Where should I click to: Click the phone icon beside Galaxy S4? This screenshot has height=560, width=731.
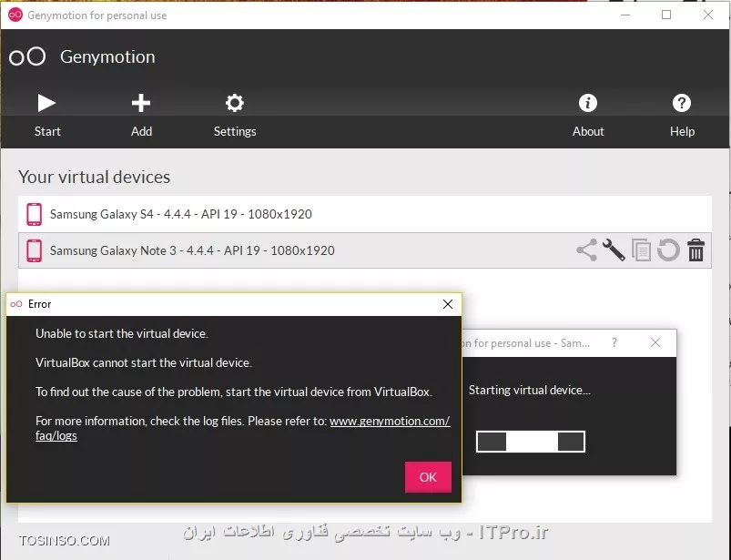coord(34,214)
